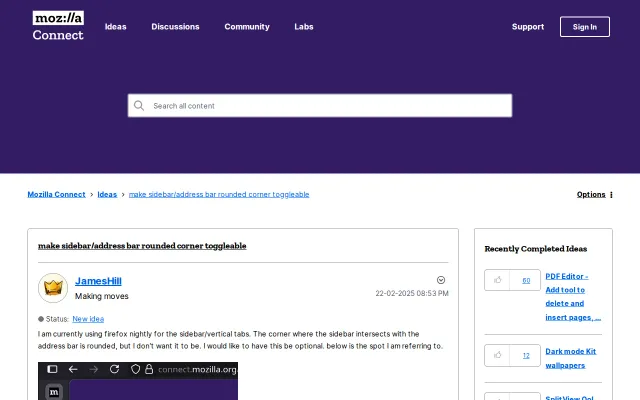The height and width of the screenshot is (400, 640).
Task: Click the Mozilla Connect logo
Action: coord(58,26)
